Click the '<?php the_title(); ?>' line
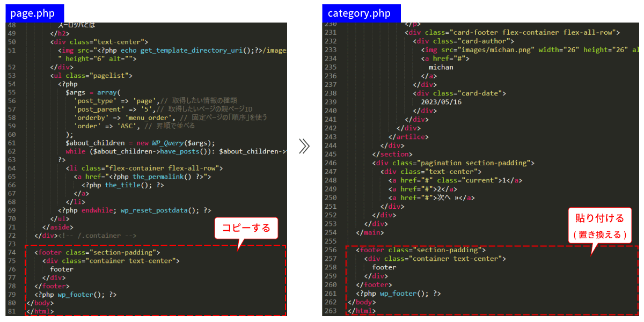 122,185
